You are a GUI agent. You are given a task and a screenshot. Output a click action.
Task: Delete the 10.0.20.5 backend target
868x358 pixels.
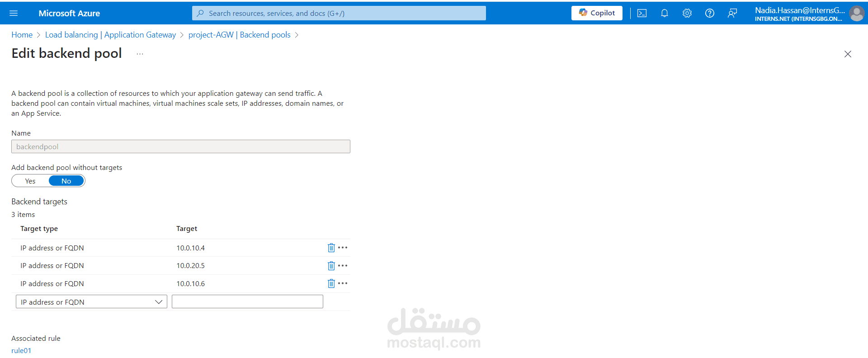point(331,266)
